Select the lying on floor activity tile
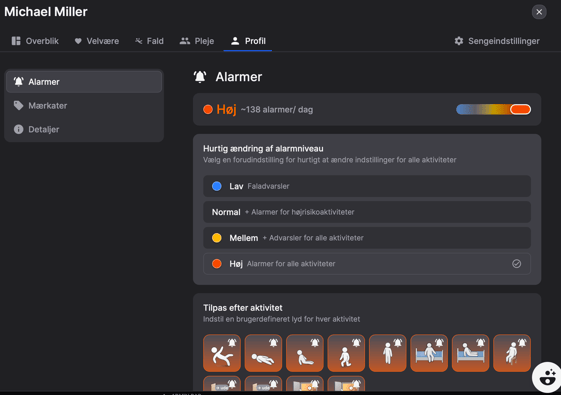The image size is (561, 395). tap(263, 353)
